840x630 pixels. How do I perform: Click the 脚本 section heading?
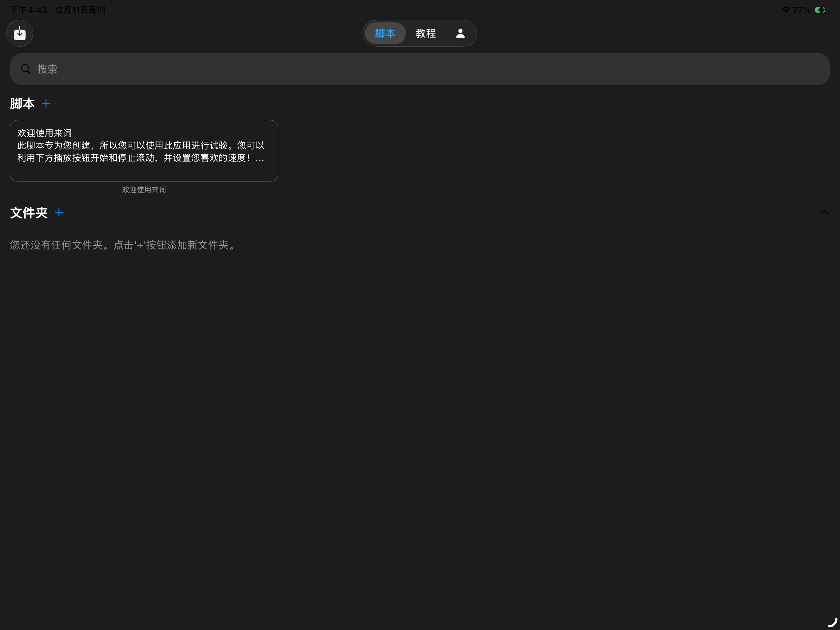22,103
